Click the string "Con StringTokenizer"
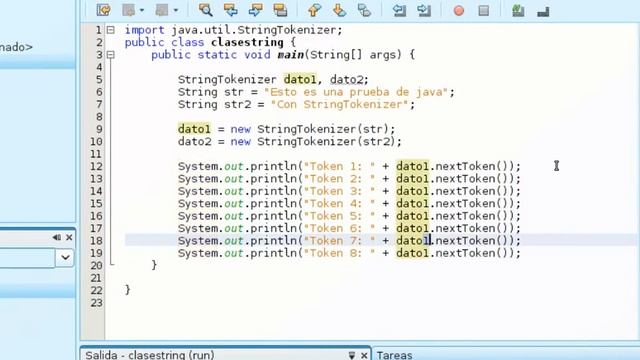The height and width of the screenshot is (360, 640). pyautogui.click(x=340, y=104)
